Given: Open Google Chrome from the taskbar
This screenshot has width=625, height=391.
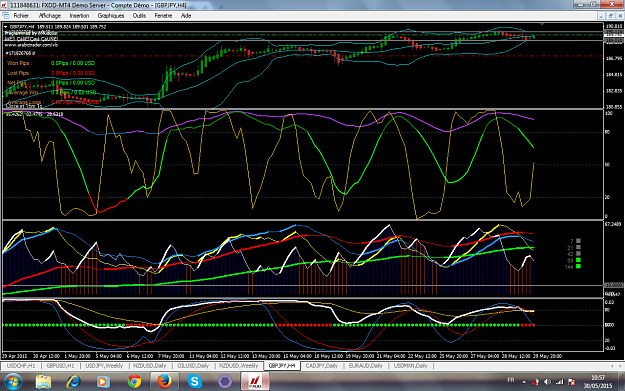Looking at the screenshot, I should click(x=134, y=381).
